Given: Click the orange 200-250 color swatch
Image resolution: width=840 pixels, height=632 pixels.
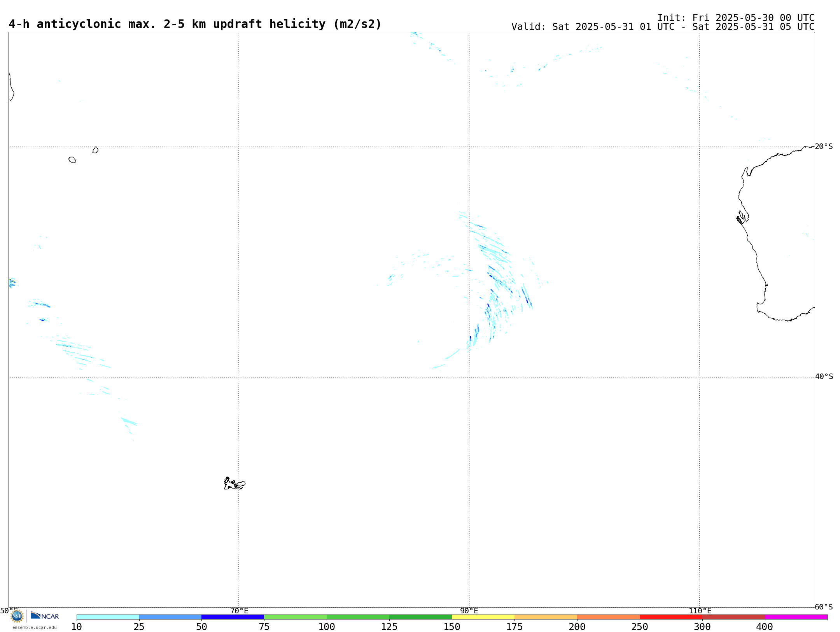Looking at the screenshot, I should [x=609, y=617].
